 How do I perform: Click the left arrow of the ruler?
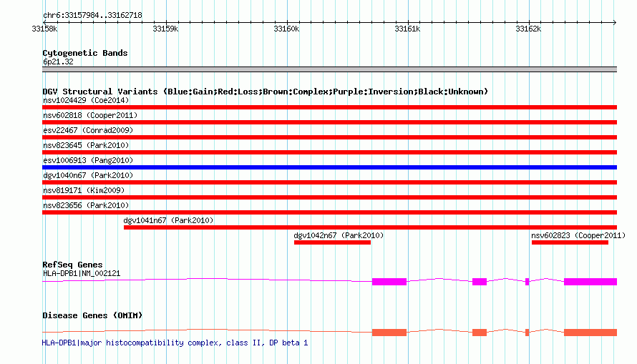[x=44, y=22]
